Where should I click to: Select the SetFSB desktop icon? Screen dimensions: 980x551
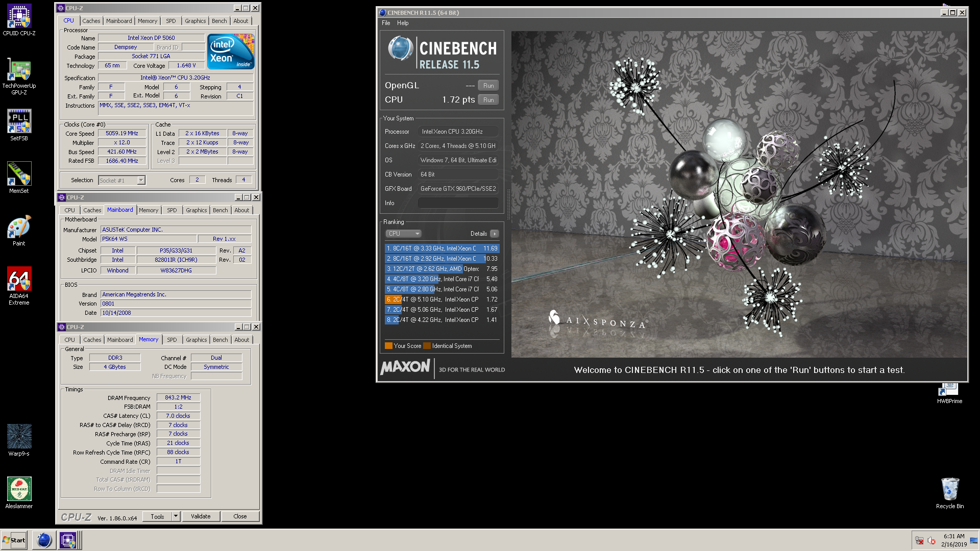19,125
